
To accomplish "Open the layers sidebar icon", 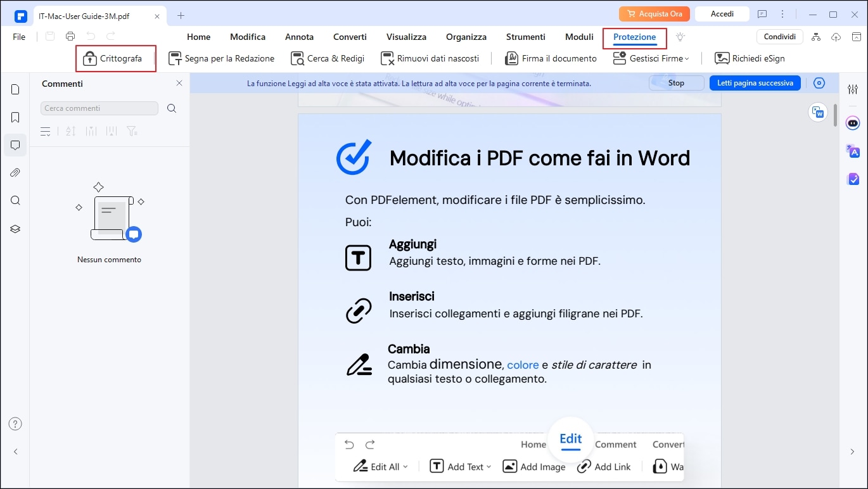I will (15, 229).
